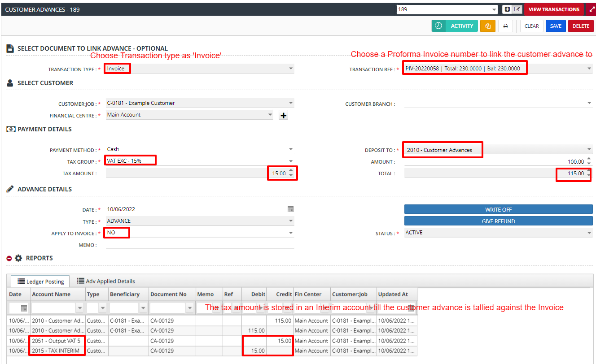This screenshot has height=364, width=596.
Task: Increase the Amount value with up arrow
Action: coord(589,160)
